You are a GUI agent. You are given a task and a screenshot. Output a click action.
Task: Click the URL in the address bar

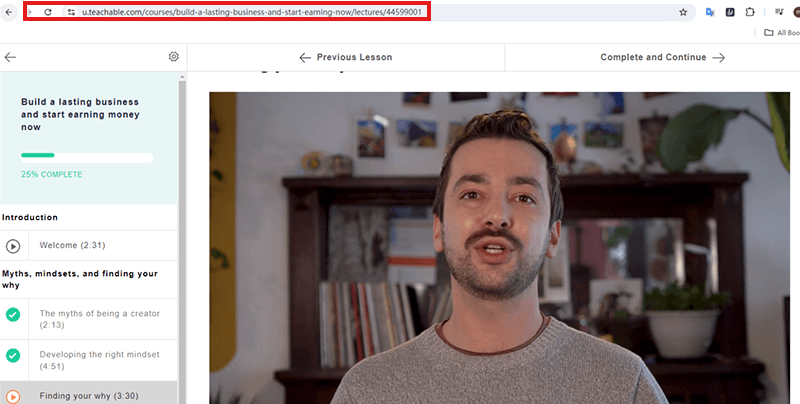pos(252,12)
